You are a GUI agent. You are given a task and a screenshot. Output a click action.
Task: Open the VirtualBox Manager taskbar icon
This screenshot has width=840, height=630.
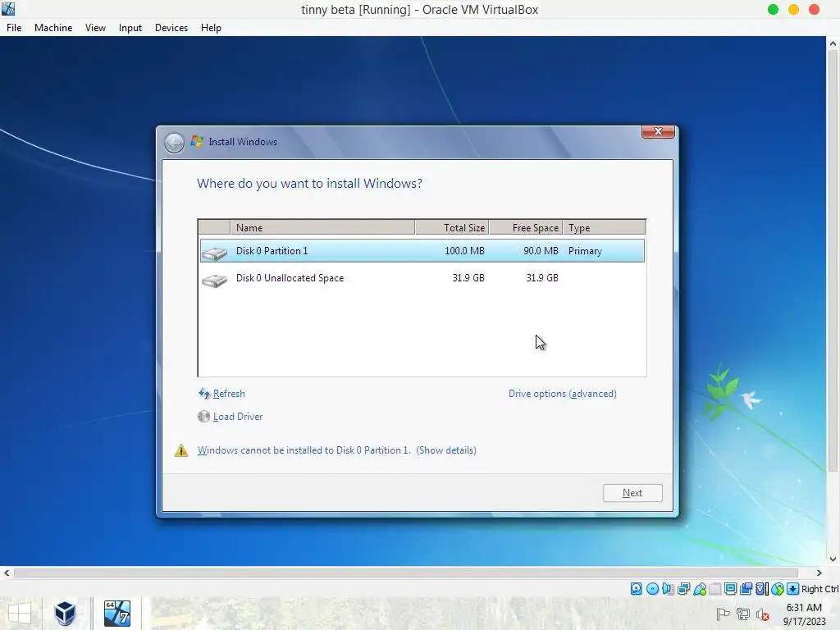tap(65, 614)
